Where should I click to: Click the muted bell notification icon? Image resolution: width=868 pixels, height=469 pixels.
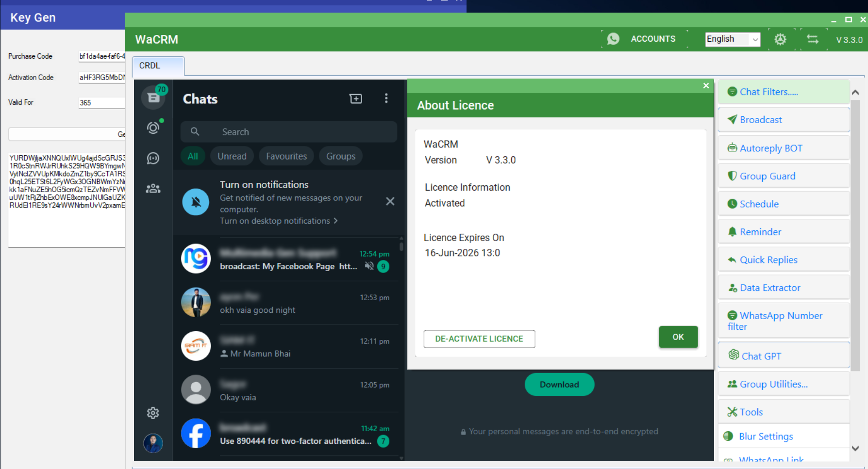tap(196, 202)
